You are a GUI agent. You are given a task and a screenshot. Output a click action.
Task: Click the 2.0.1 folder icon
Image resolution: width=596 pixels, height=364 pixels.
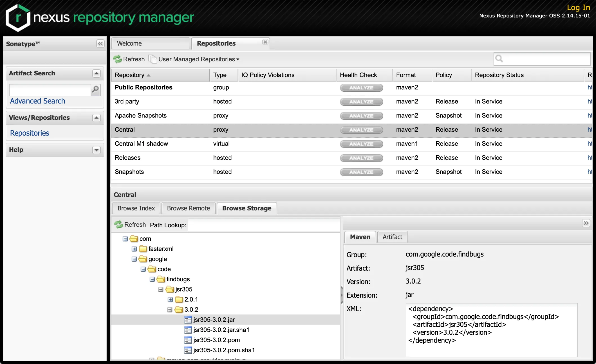click(x=179, y=300)
